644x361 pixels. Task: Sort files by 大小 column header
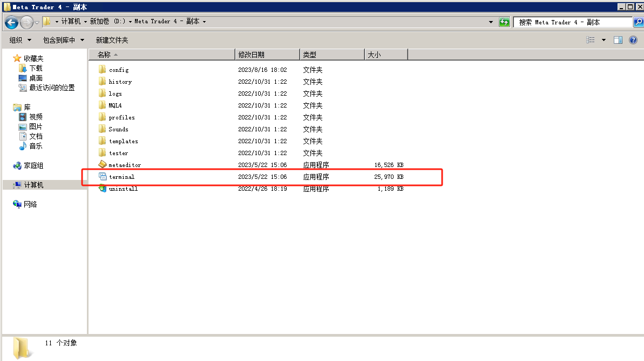coord(386,55)
